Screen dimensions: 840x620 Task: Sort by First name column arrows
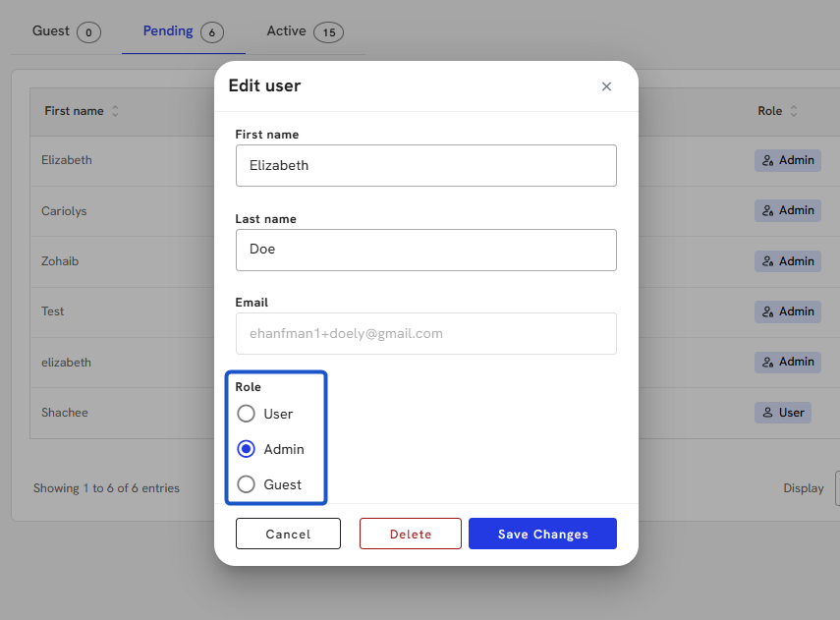115,111
